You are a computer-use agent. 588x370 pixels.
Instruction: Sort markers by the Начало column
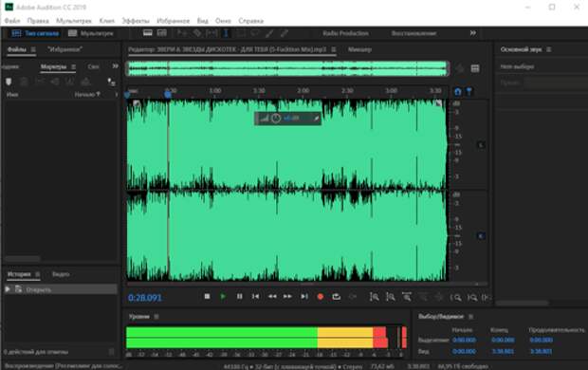(x=87, y=95)
